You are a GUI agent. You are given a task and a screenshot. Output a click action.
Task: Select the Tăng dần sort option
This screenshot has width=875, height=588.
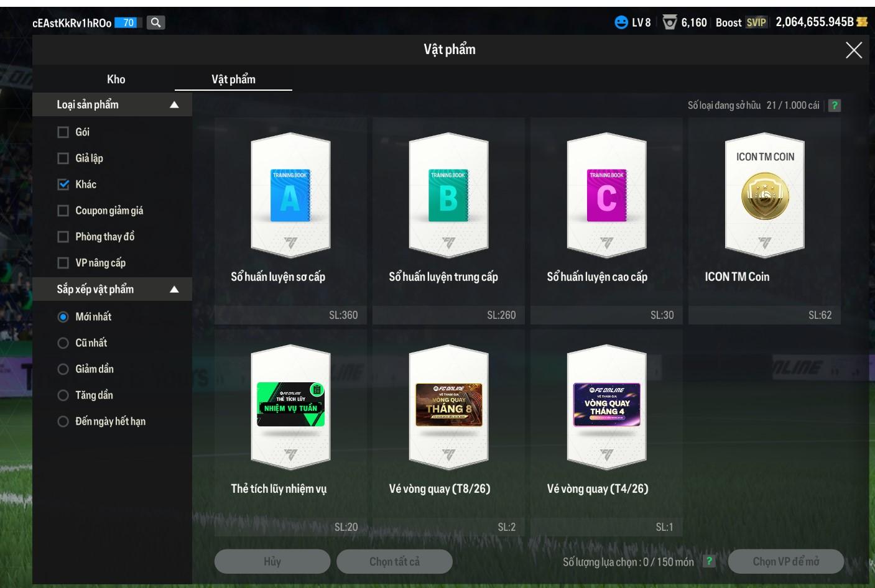(x=63, y=395)
